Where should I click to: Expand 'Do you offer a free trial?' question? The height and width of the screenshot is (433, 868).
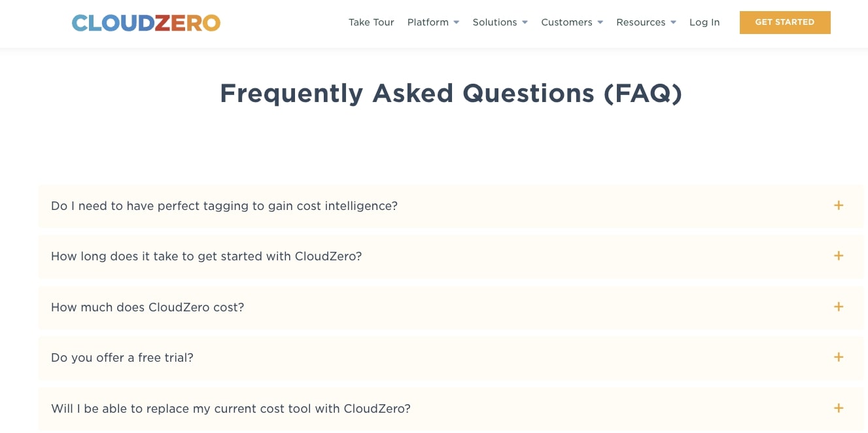click(451, 358)
